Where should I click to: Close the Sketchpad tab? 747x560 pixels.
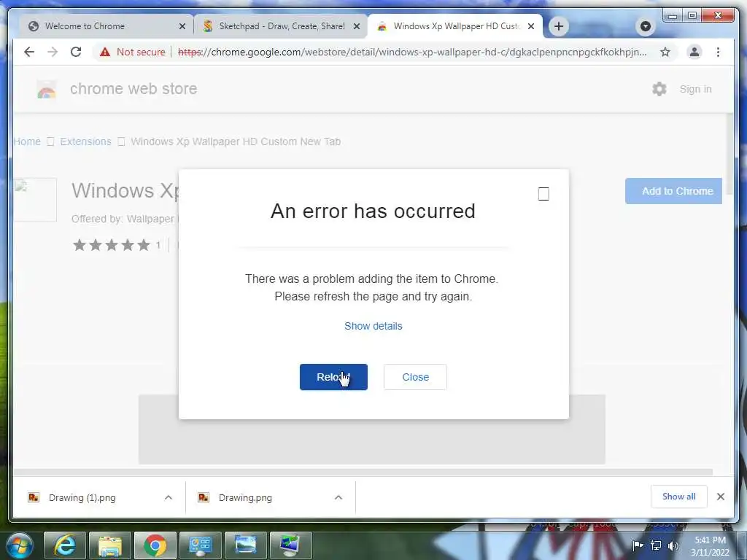pyautogui.click(x=356, y=27)
